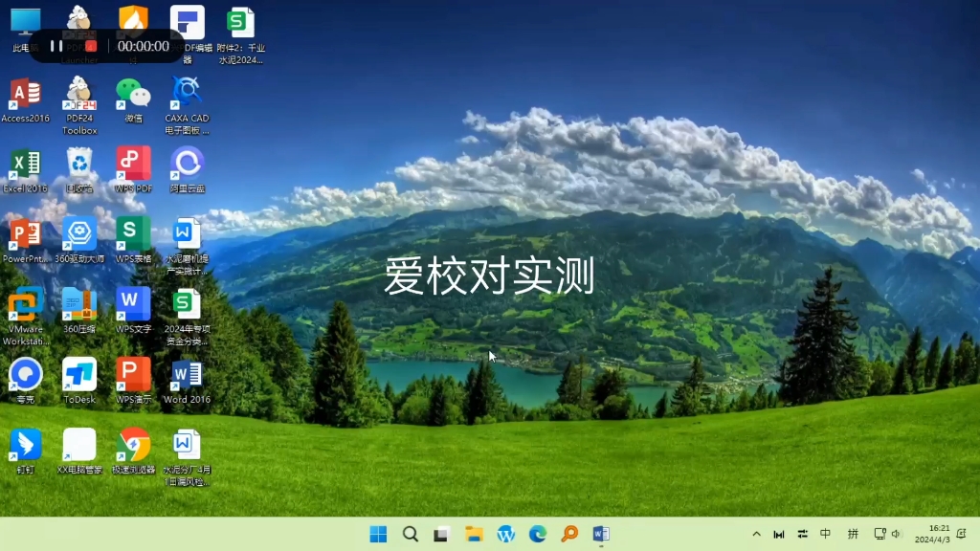Expand hidden system tray icons

pos(754,534)
